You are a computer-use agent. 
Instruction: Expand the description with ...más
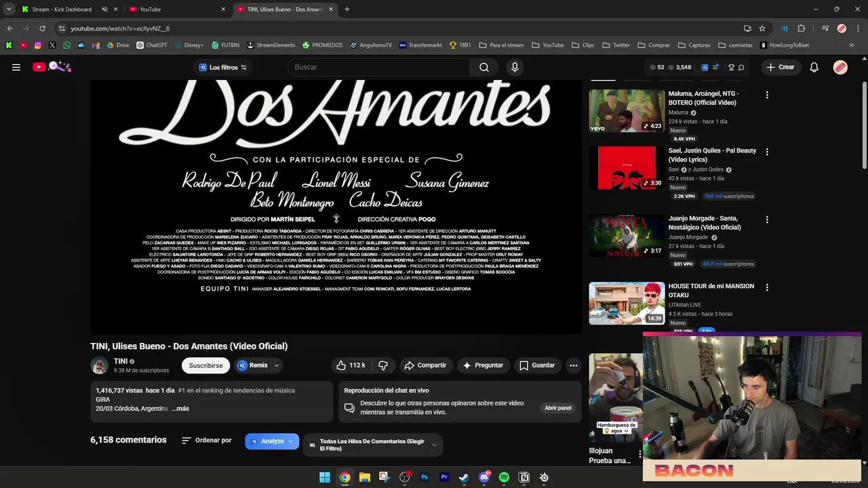click(x=180, y=409)
